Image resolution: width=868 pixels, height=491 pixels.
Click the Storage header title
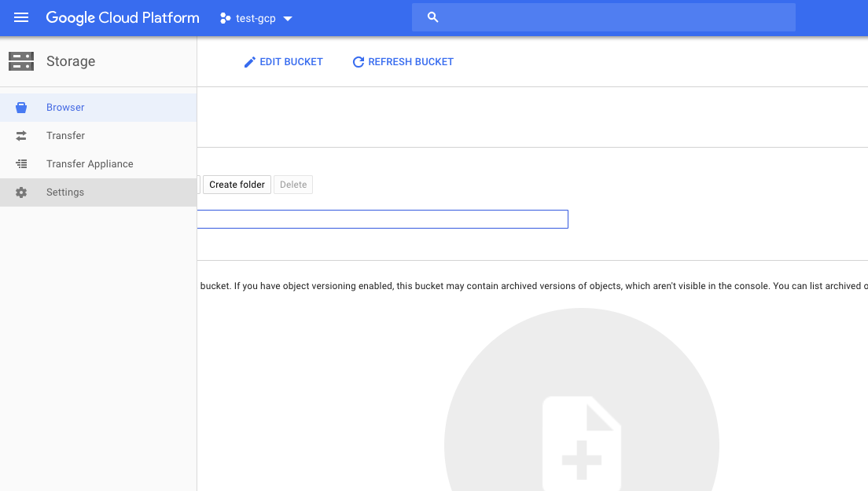[71, 61]
